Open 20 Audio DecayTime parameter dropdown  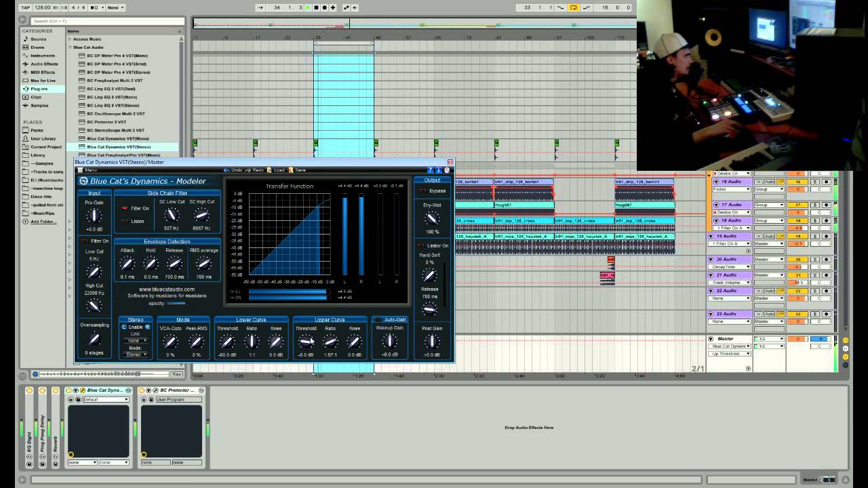pyautogui.click(x=731, y=267)
